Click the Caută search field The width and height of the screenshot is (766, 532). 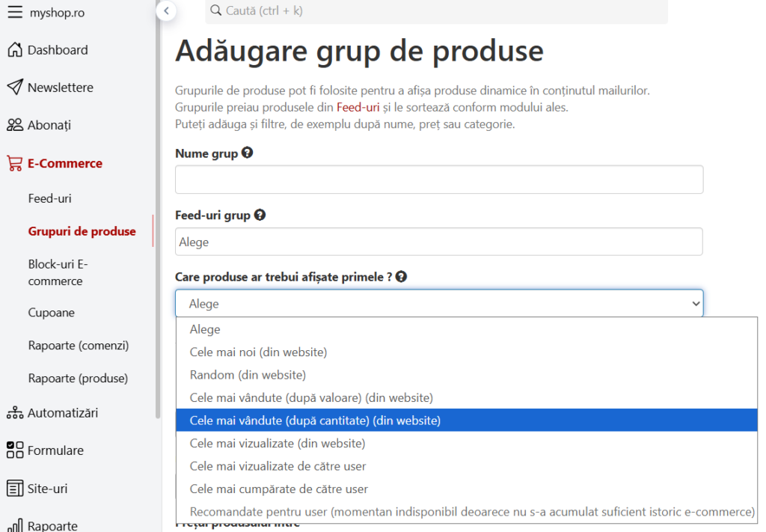coord(434,12)
